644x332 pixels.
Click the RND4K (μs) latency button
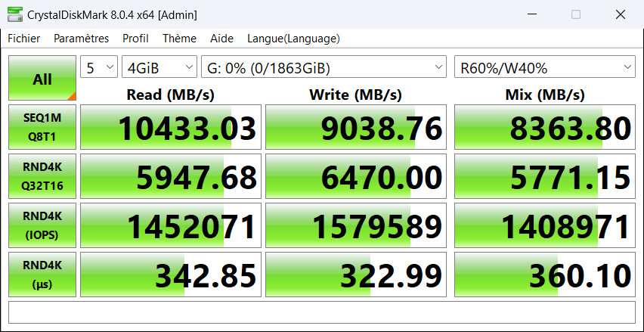pos(42,275)
